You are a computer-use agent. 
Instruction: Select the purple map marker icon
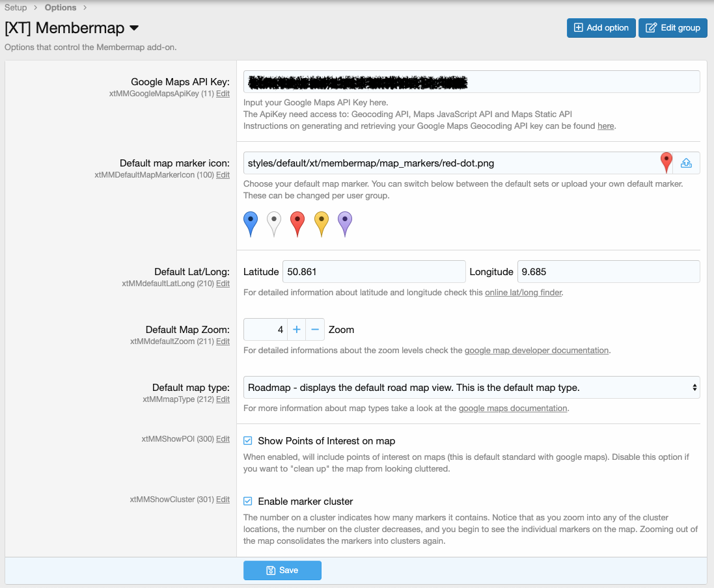click(x=344, y=222)
